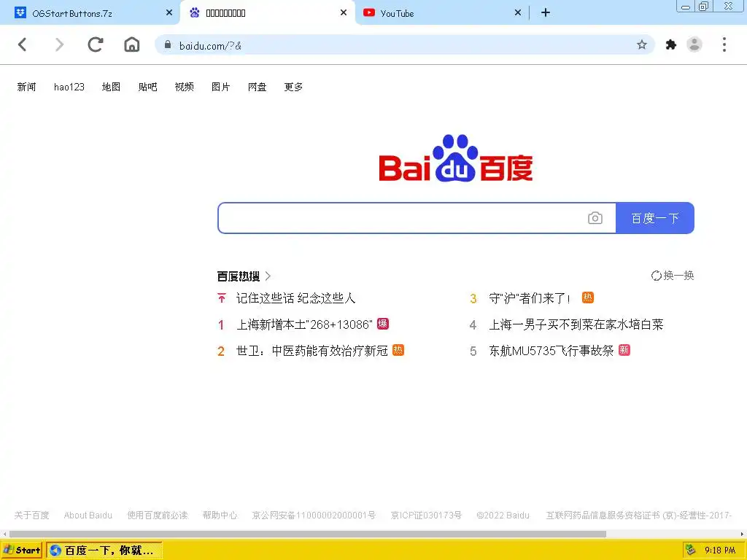Close the OGStartButtons.7z tab
The height and width of the screenshot is (560, 747).
pos(169,13)
